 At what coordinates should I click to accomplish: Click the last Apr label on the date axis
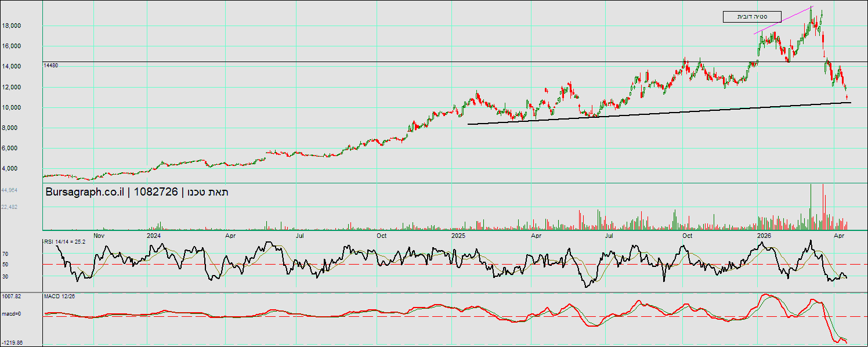[838, 236]
